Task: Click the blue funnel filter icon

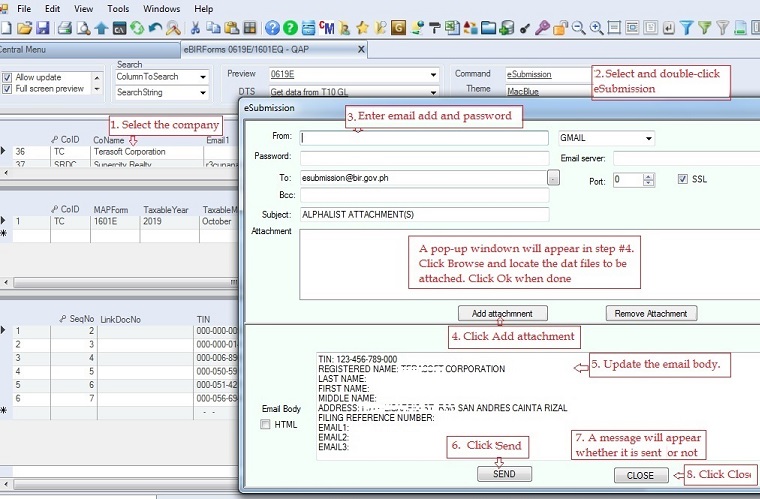Action: click(686, 28)
